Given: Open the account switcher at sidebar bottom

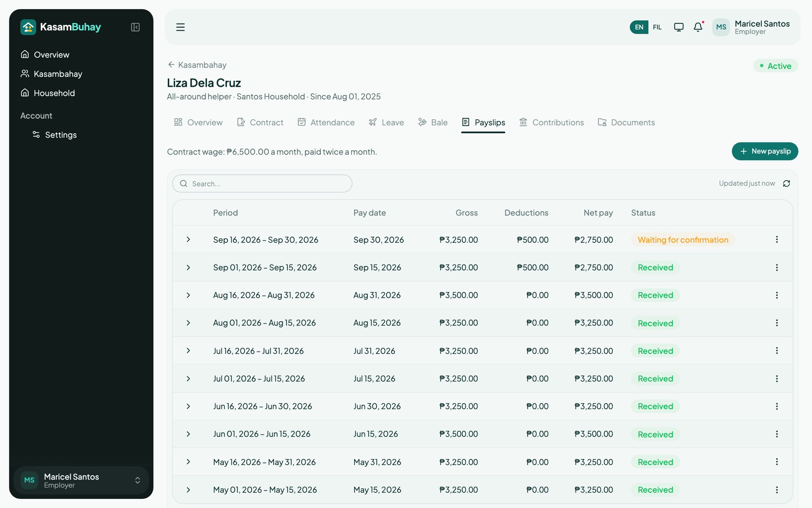Looking at the screenshot, I should (81, 480).
